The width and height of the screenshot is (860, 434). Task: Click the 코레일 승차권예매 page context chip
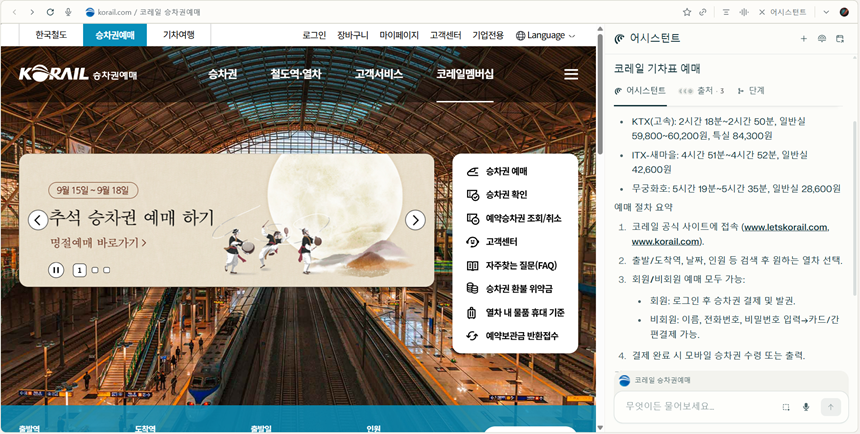click(655, 380)
